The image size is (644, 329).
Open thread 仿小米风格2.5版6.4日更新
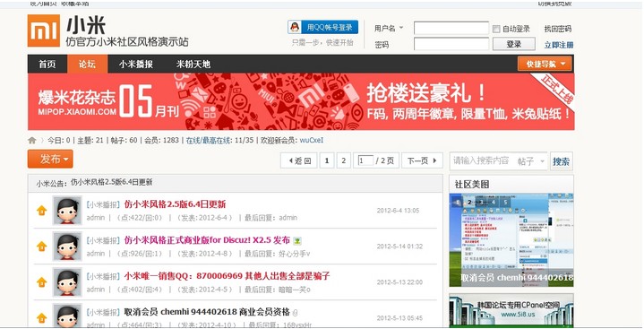click(175, 204)
